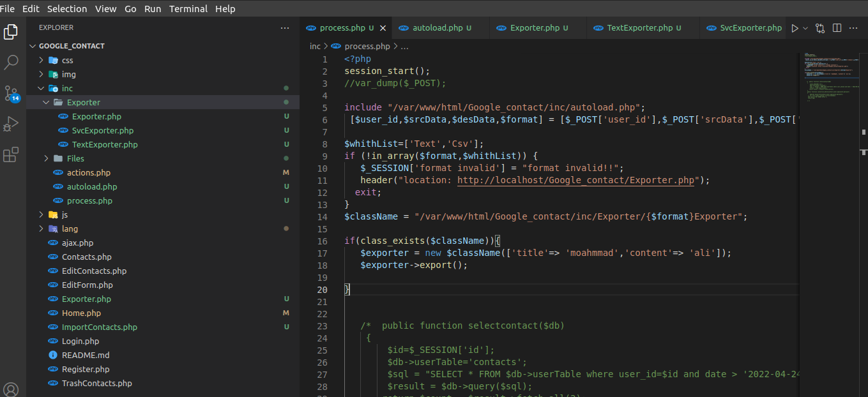Switch to the autoload.php tab
868x397 pixels.
(x=441, y=28)
